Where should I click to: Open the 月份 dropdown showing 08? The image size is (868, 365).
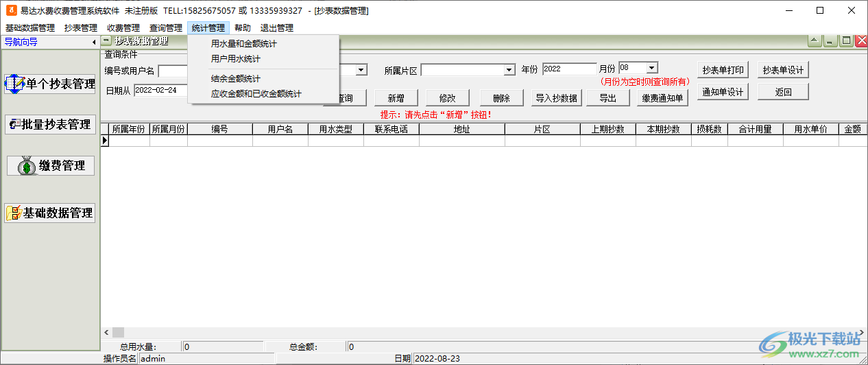pos(652,68)
